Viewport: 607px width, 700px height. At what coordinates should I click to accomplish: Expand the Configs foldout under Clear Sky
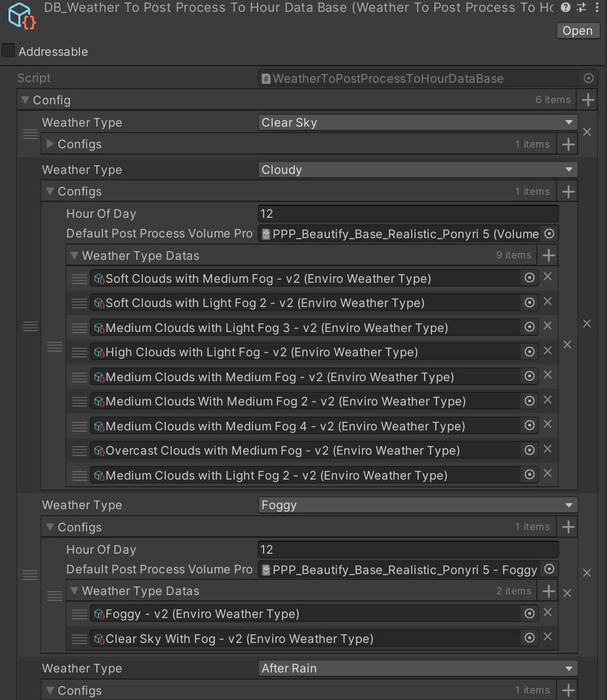pyautogui.click(x=50, y=144)
